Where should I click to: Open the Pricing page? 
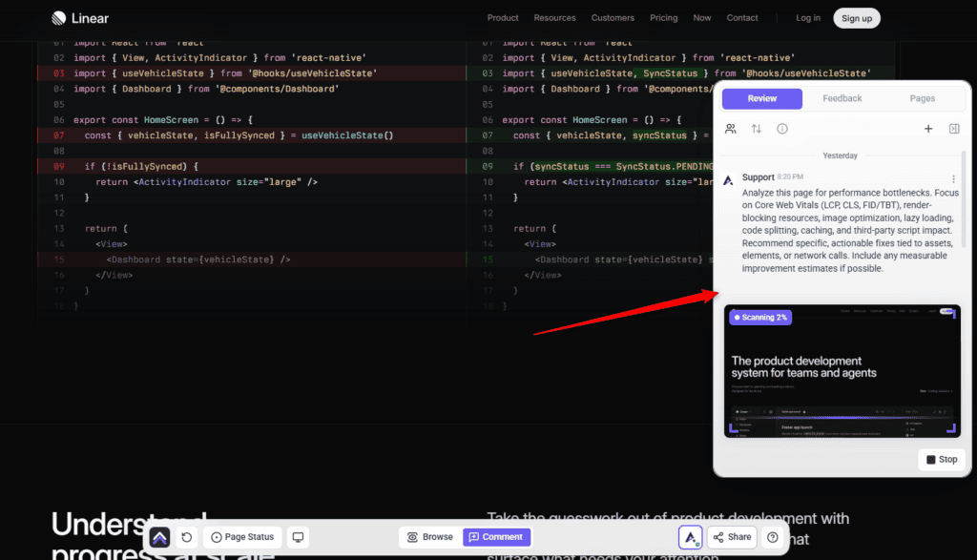point(664,18)
